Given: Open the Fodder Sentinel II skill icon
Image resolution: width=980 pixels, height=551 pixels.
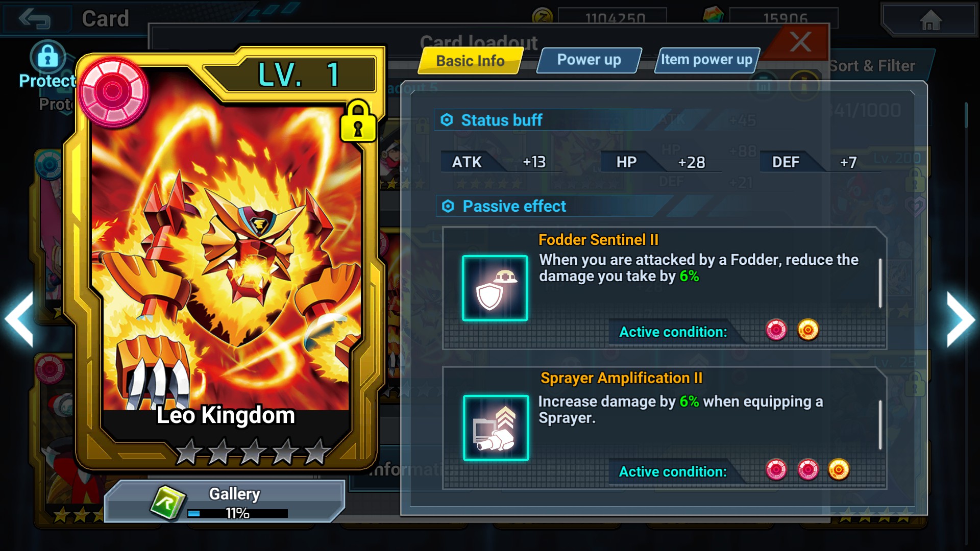Looking at the screenshot, I should click(x=495, y=288).
